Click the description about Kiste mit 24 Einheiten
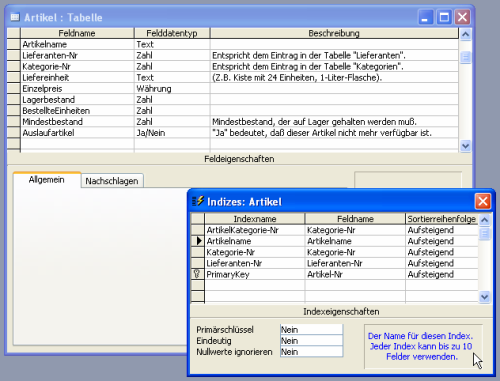Image resolution: width=500 pixels, height=381 pixels. coord(334,78)
